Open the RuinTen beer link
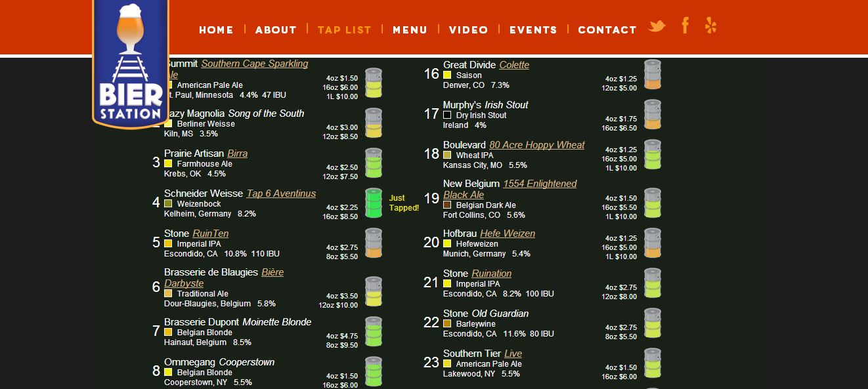This screenshot has height=389, width=868. (x=210, y=234)
